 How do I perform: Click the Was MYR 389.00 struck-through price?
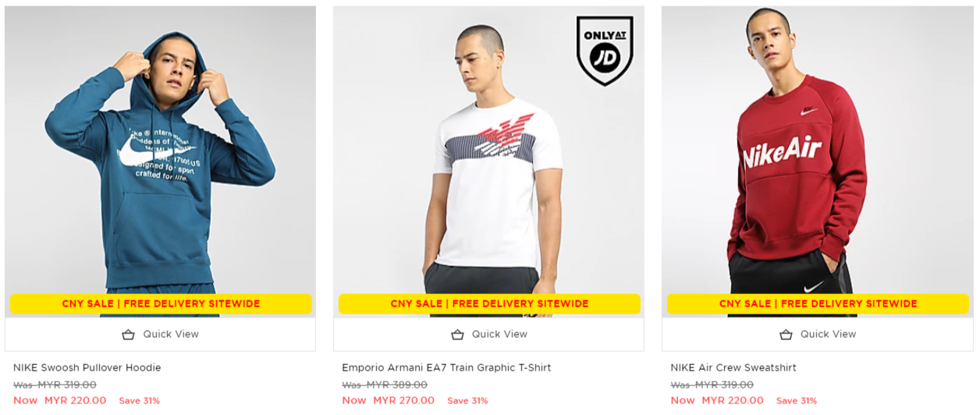click(385, 385)
